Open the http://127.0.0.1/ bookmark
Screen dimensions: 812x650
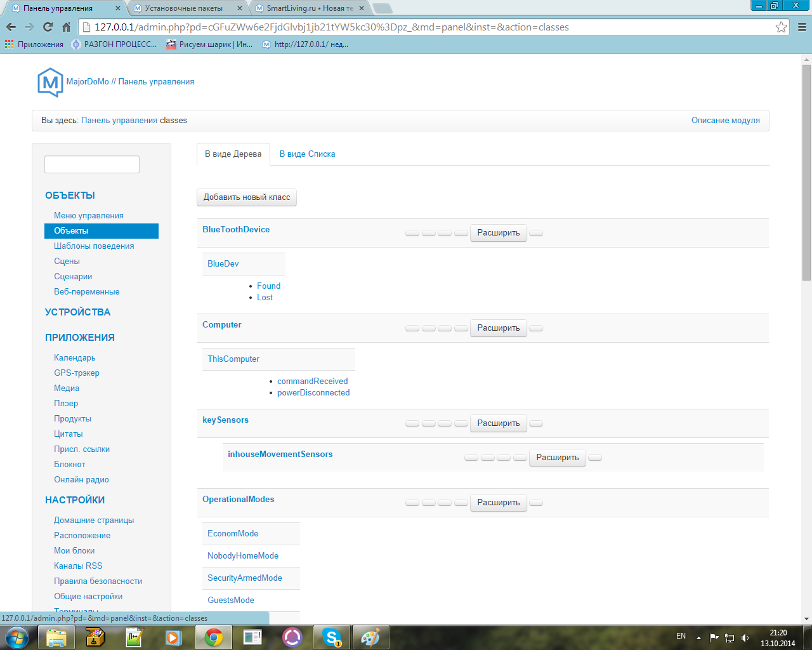click(x=305, y=44)
